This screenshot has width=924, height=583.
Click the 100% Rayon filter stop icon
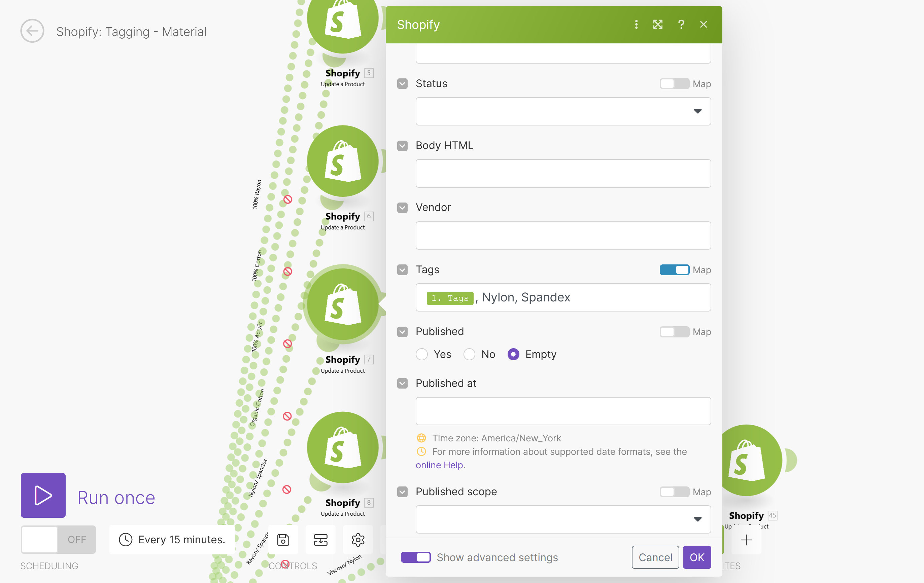[288, 199]
